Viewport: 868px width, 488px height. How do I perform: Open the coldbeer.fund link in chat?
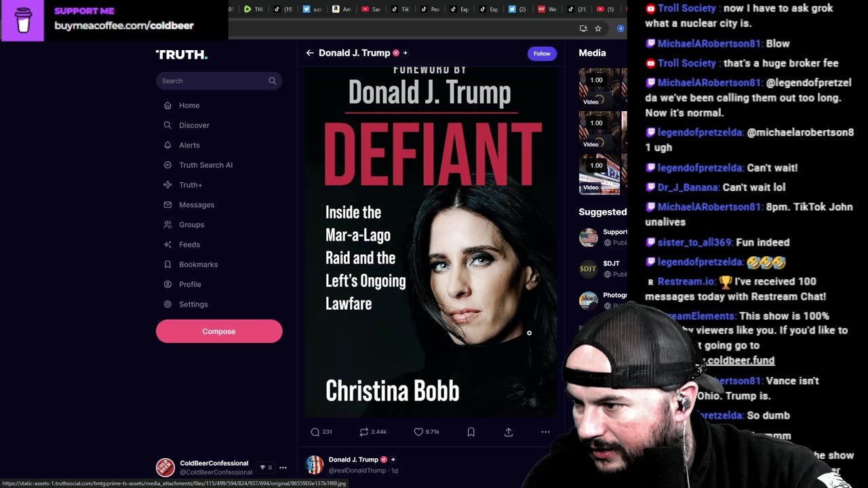(741, 361)
